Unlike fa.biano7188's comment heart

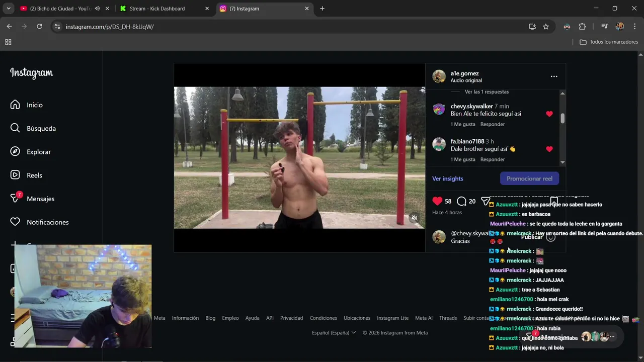point(549,149)
